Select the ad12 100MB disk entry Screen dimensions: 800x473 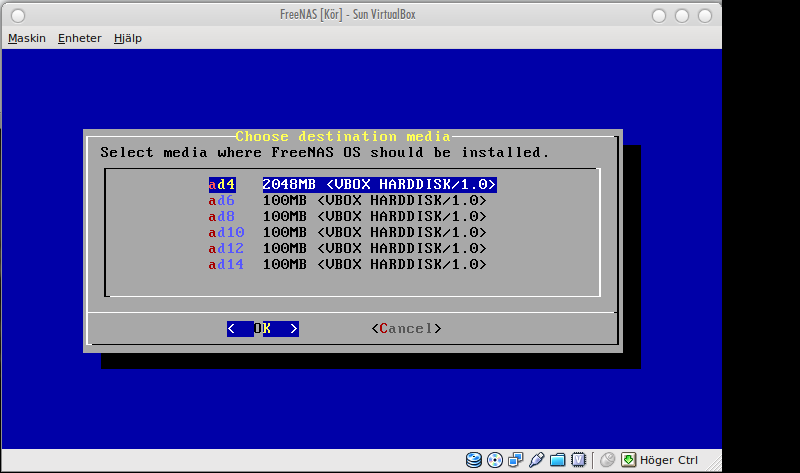click(x=347, y=248)
